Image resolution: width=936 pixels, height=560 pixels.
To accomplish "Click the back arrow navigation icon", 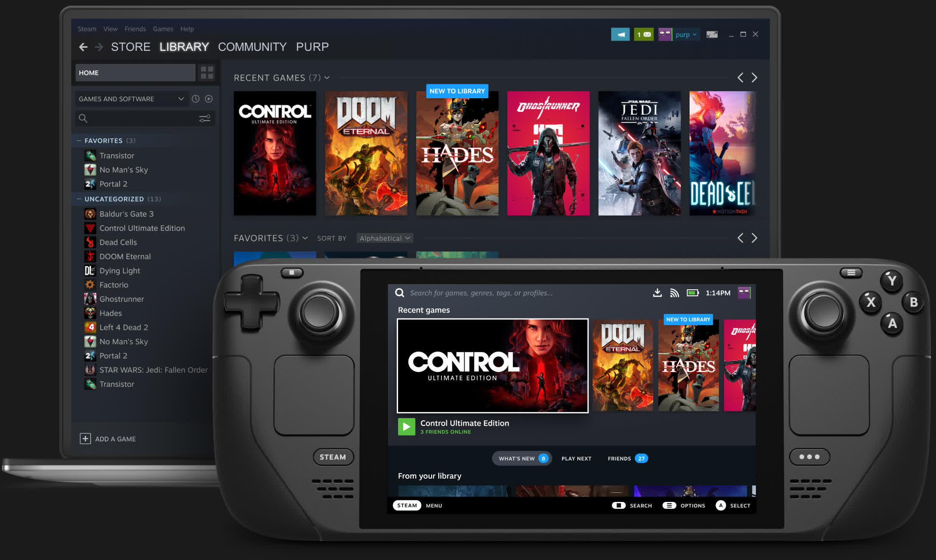I will point(83,47).
